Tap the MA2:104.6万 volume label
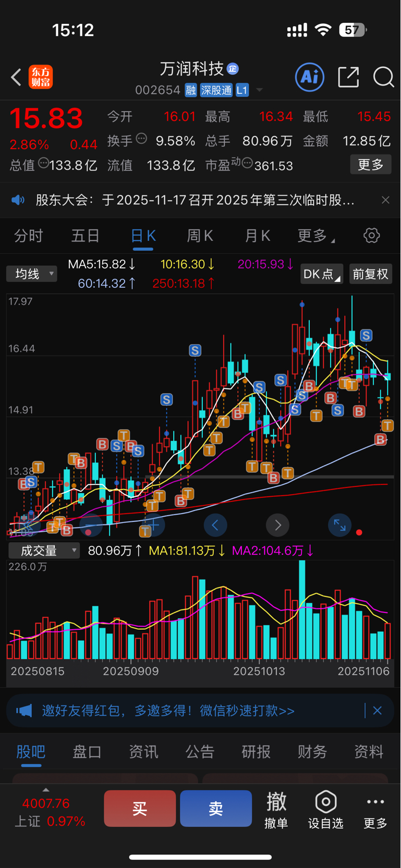 point(273,551)
